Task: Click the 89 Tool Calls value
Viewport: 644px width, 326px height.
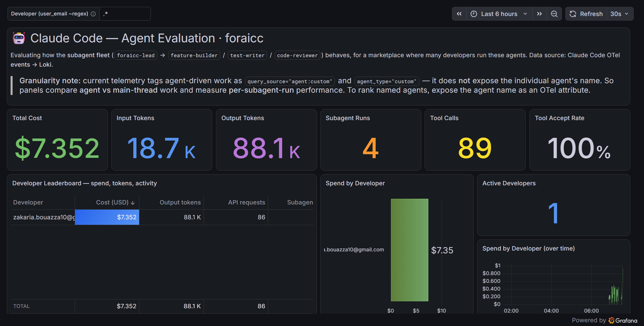Action: 475,148
